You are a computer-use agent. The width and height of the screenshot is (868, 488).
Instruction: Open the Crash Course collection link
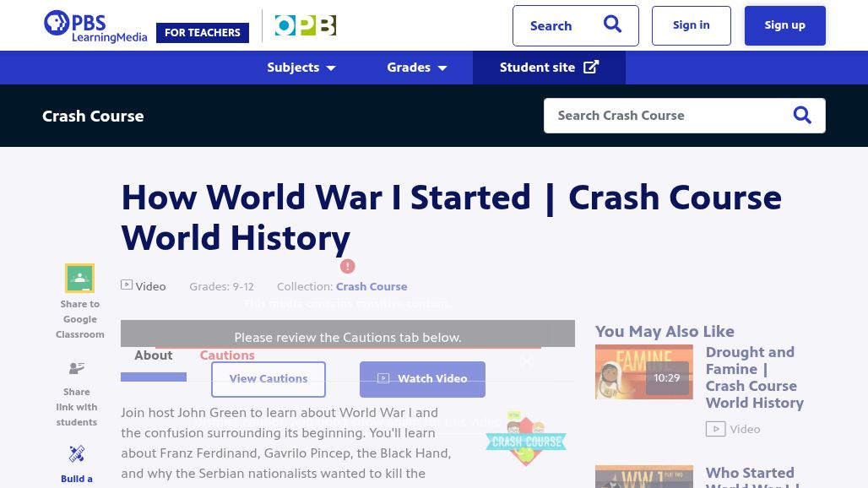[372, 286]
